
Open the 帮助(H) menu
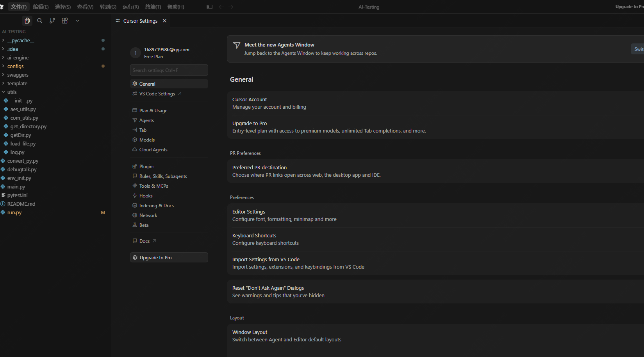(176, 7)
